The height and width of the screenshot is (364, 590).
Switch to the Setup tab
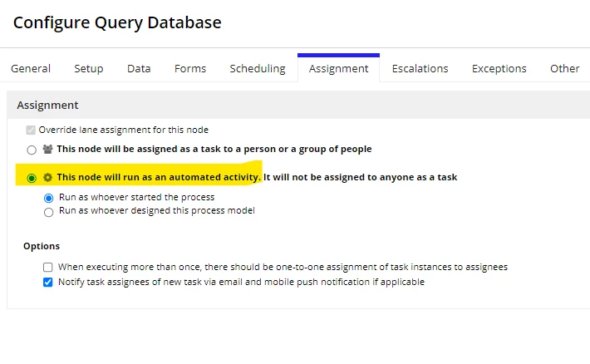pyautogui.click(x=89, y=68)
